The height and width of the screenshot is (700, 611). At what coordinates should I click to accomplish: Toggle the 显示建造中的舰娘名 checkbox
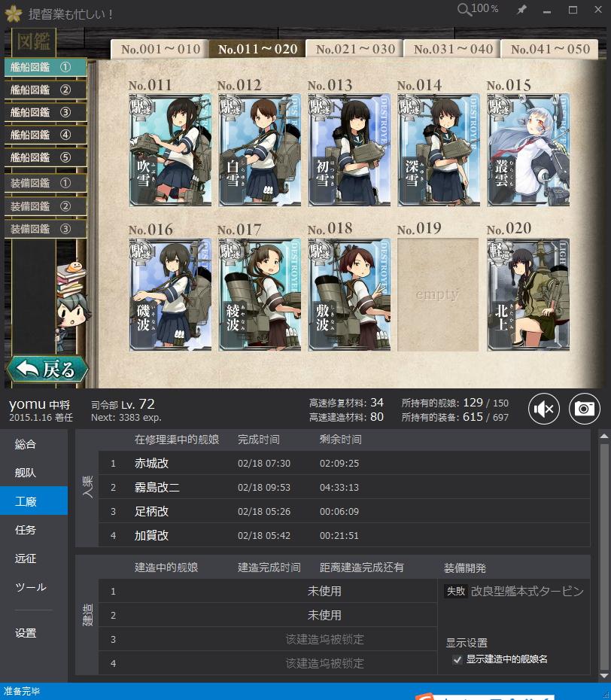point(457,659)
